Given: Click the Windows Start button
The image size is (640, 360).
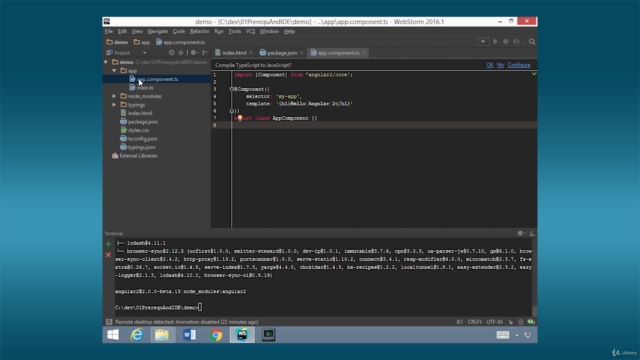Looking at the screenshot, I should [x=113, y=335].
